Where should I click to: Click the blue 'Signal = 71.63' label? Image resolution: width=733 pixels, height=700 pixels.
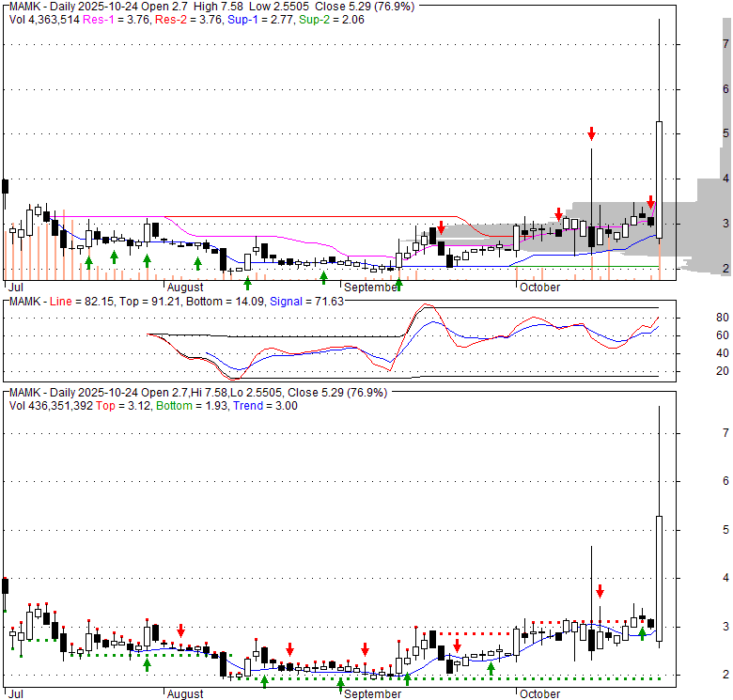click(x=306, y=302)
